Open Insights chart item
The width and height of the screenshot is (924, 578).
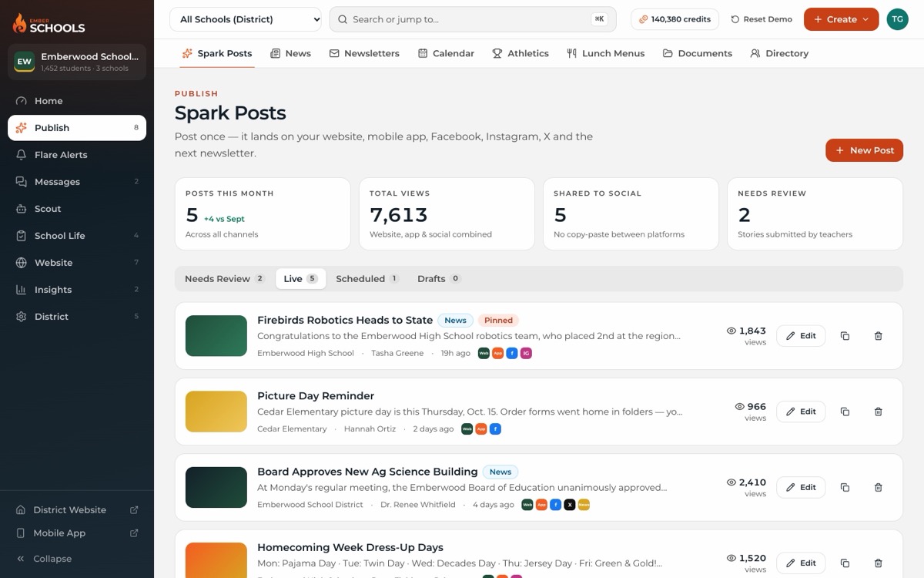tap(77, 290)
